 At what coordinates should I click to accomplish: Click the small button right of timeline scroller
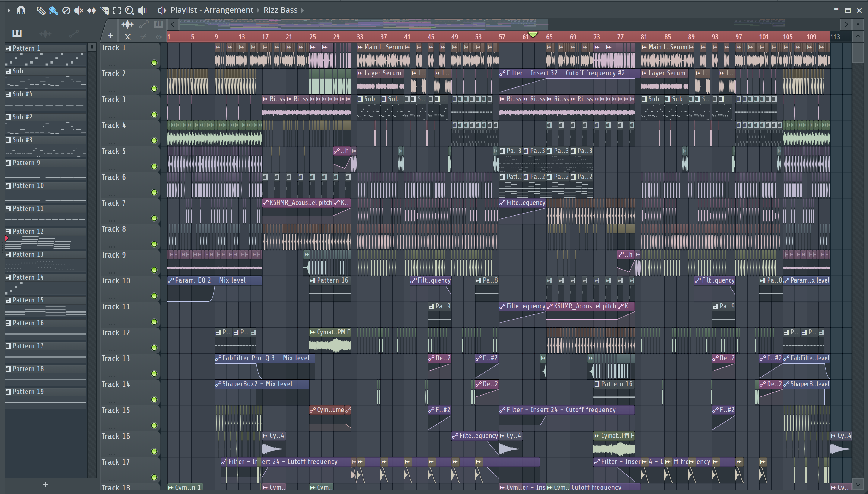(858, 24)
